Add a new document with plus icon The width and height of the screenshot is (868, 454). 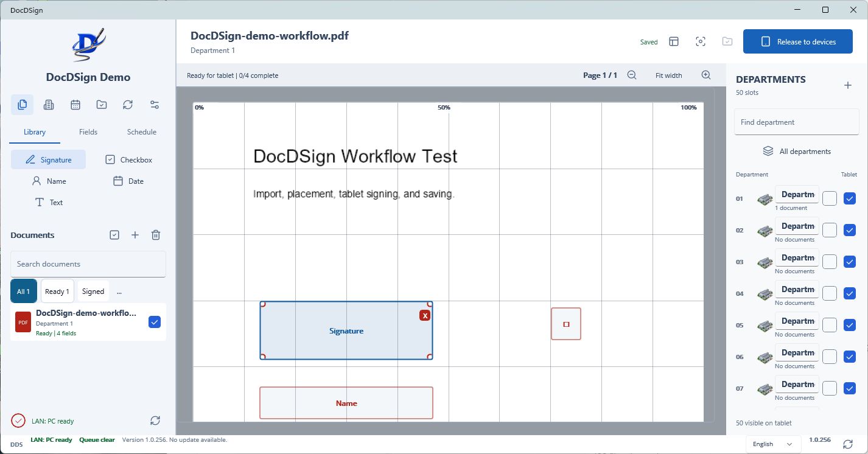[x=135, y=235]
